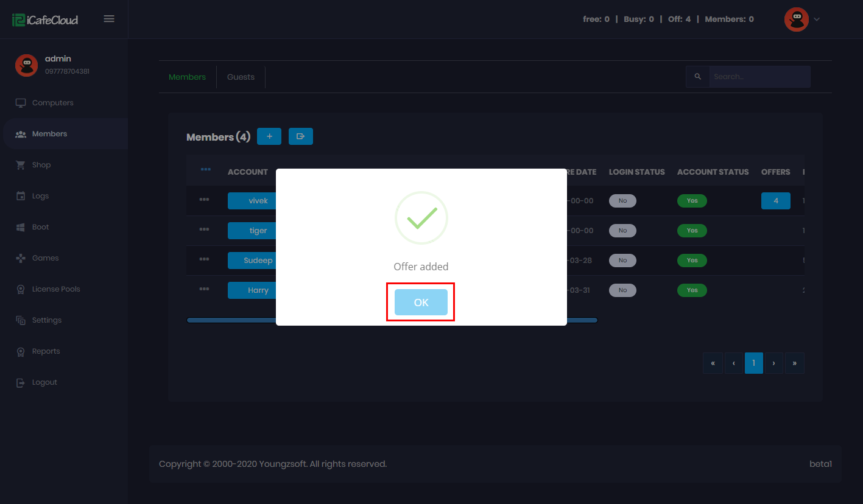
Task: Open the column options dots in table header
Action: pyautogui.click(x=205, y=169)
